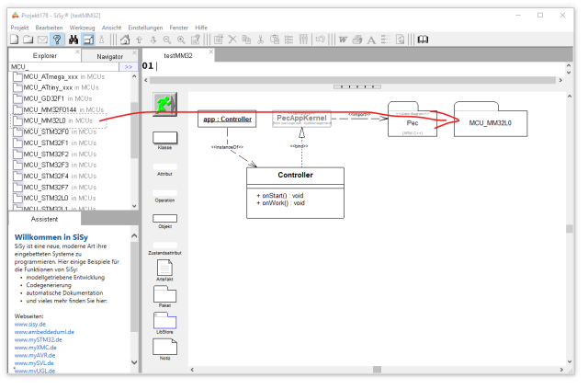Open the Werkzeug menu
This screenshot has height=389, width=588.
[82, 28]
